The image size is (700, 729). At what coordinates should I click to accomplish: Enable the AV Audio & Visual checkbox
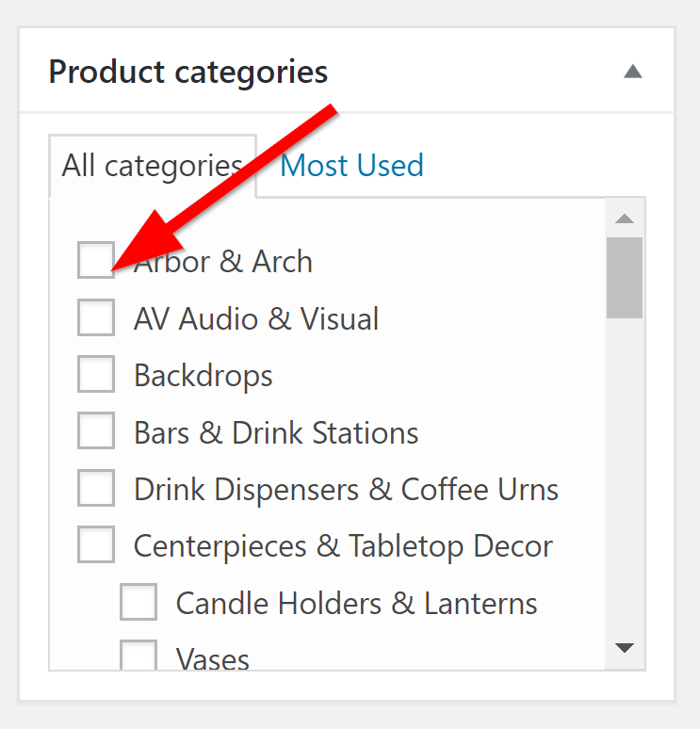[96, 317]
